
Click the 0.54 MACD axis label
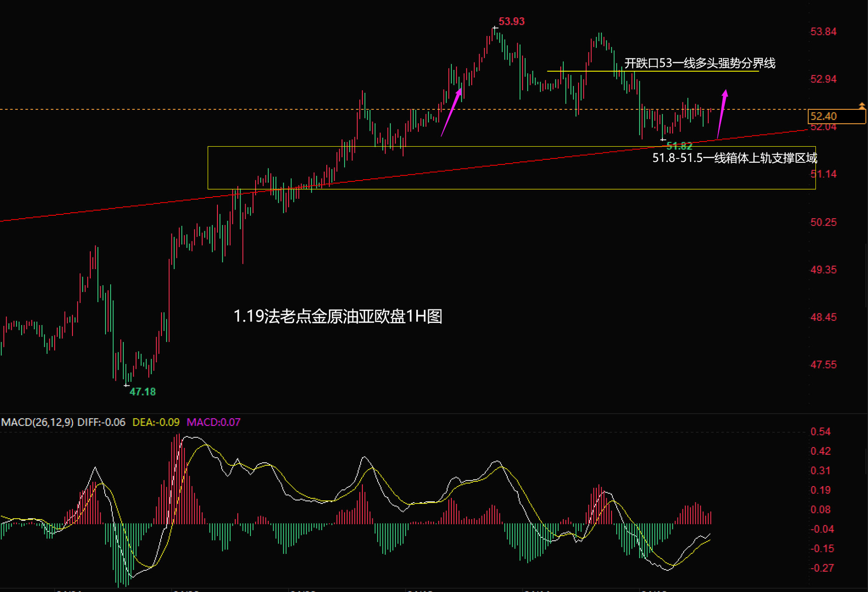[820, 431]
